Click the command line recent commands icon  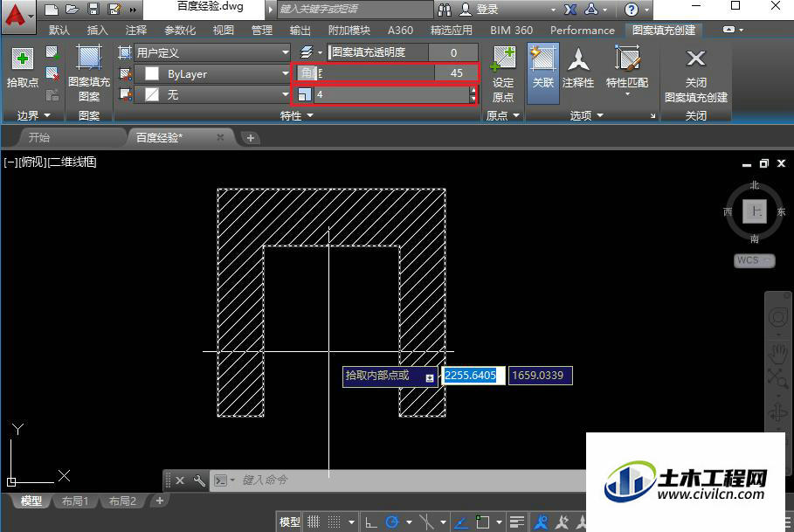click(x=220, y=480)
